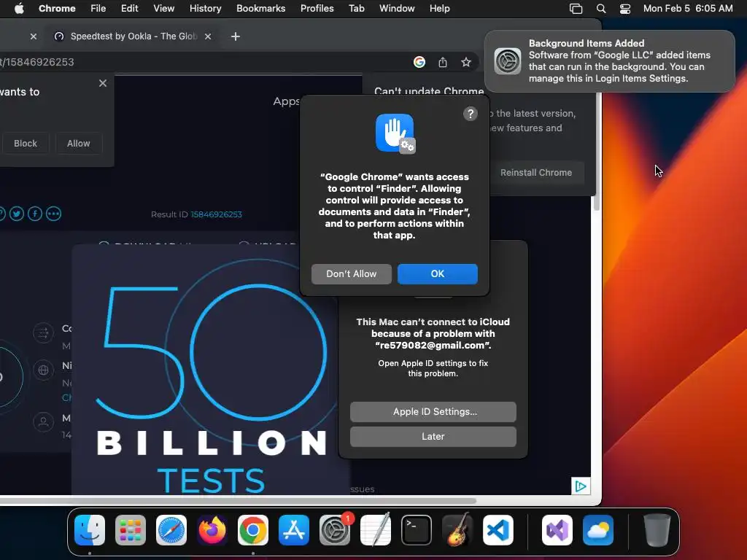The width and height of the screenshot is (747, 560).
Task: Click the page's horizontal scrollbar
Action: pos(239,500)
